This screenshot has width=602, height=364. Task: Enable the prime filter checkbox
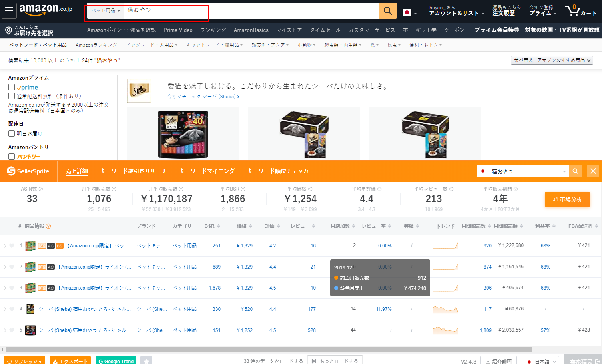click(x=12, y=87)
